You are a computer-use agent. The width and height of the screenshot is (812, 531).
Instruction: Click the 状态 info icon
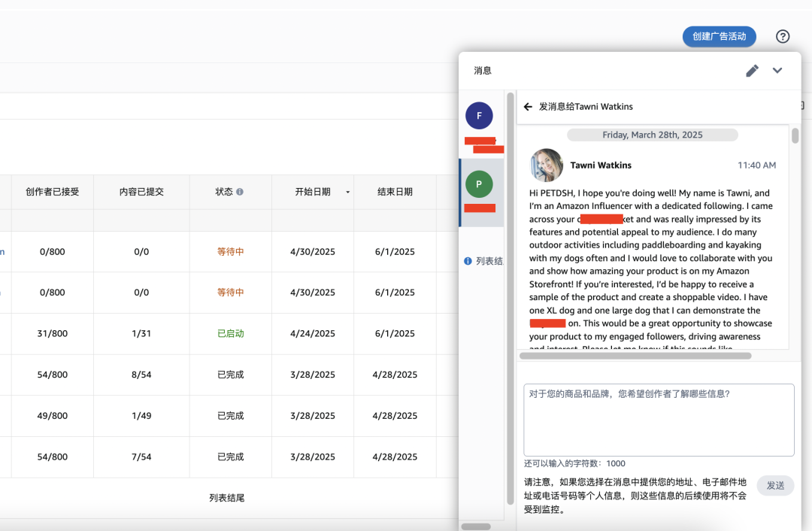(240, 192)
